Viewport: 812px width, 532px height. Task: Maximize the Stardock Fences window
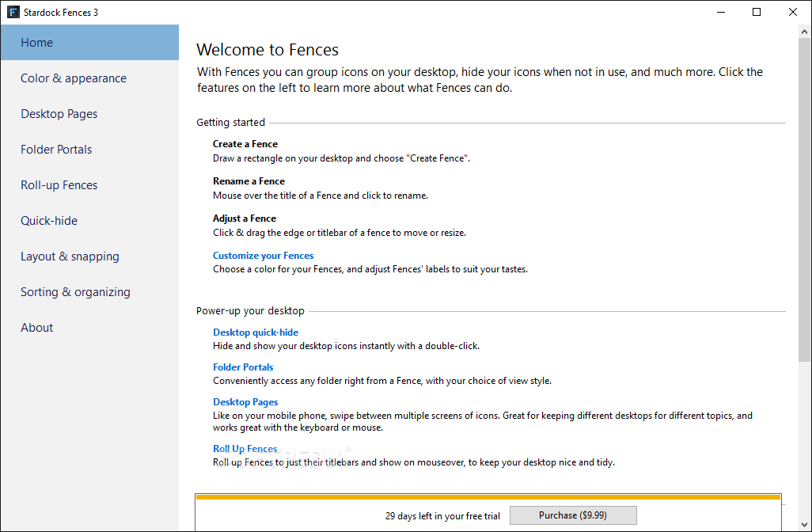757,12
